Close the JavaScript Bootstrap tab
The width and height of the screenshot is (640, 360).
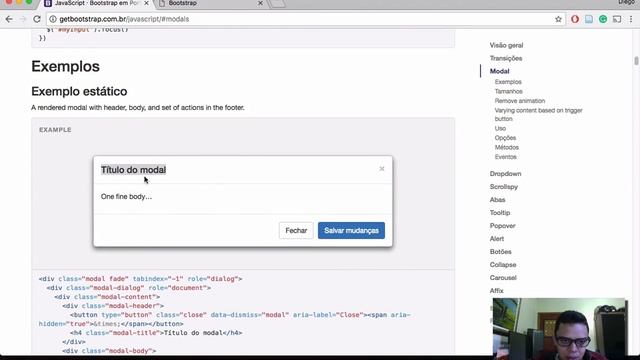pyautogui.click(x=146, y=3)
